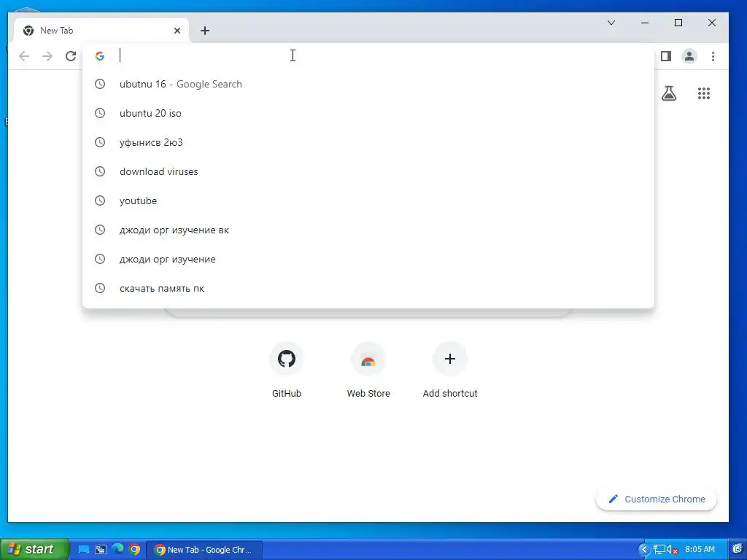Click the Customize Chrome button
The width and height of the screenshot is (747, 560).
pyautogui.click(x=657, y=499)
